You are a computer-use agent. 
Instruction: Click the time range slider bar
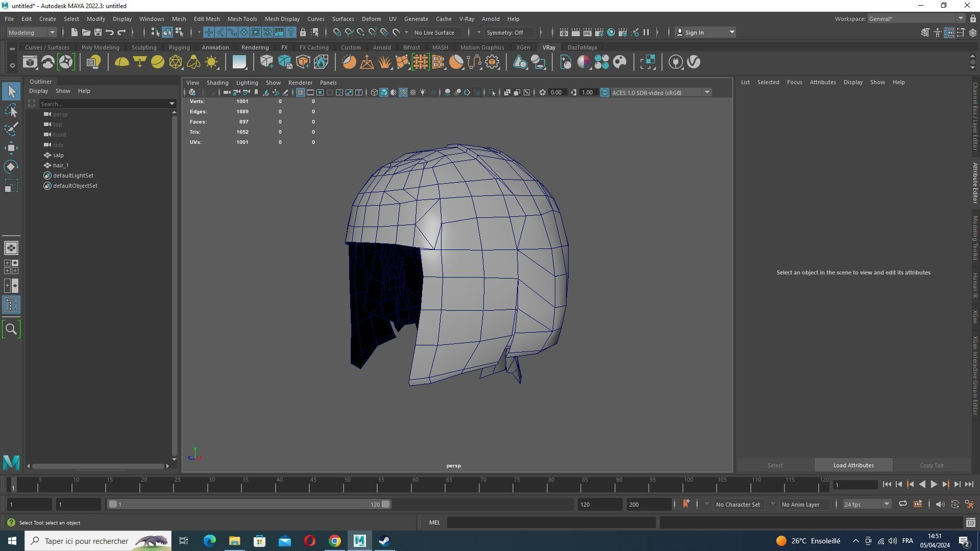click(249, 504)
